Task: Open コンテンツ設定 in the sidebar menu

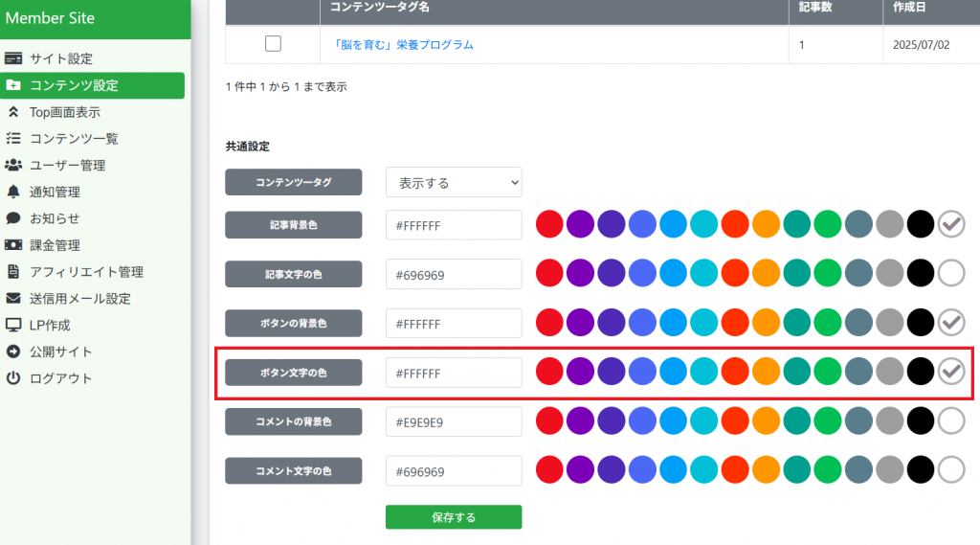Action: (x=93, y=85)
